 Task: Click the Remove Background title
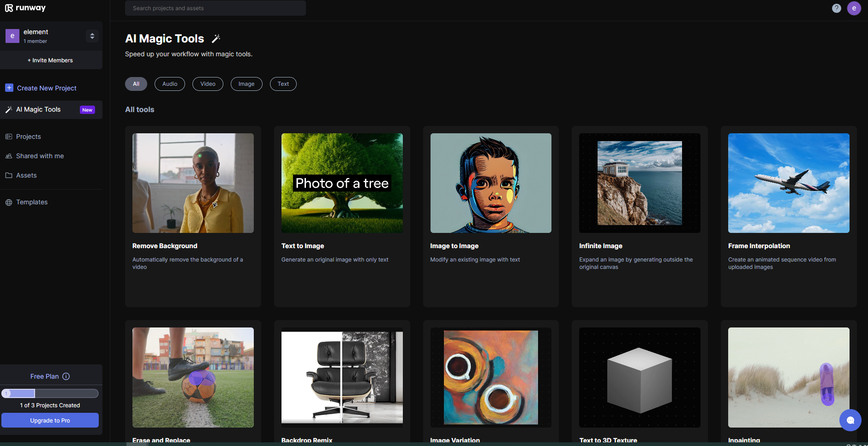(165, 246)
